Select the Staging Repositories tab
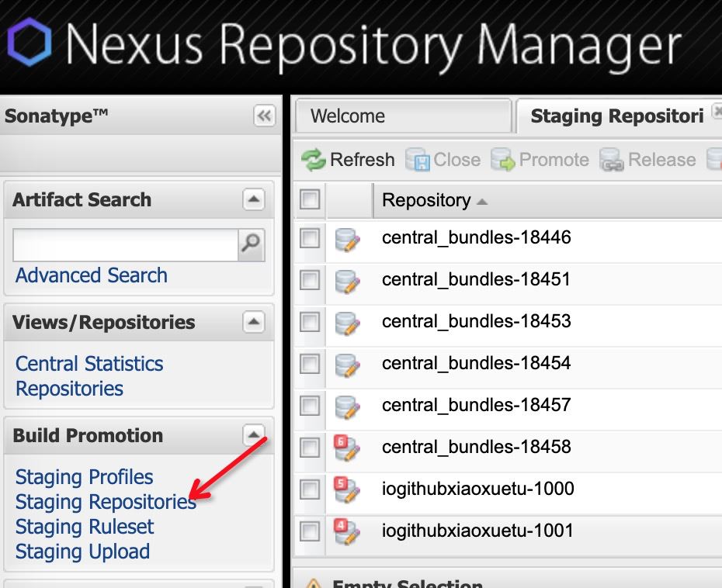 pos(617,116)
